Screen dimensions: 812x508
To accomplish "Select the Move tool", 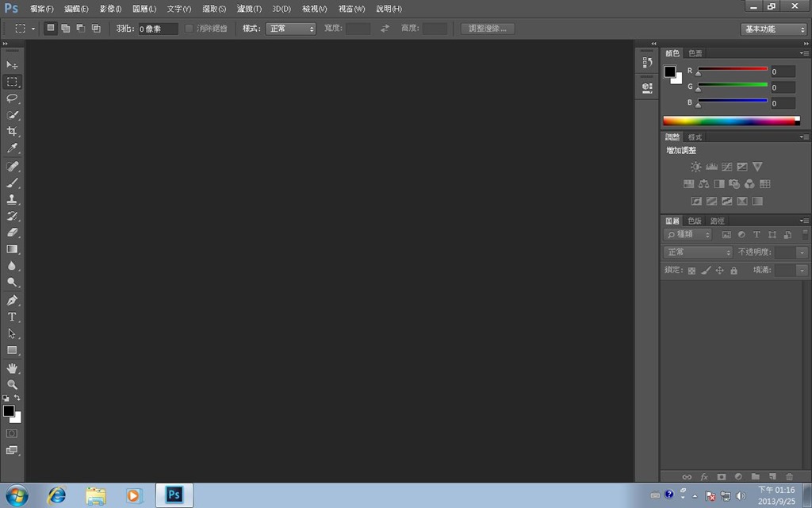I will 12,65.
